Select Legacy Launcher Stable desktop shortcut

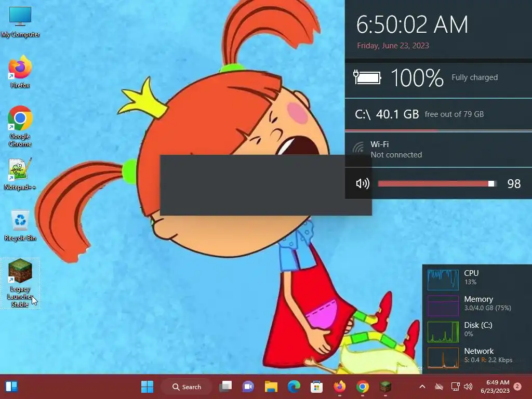[20, 283]
